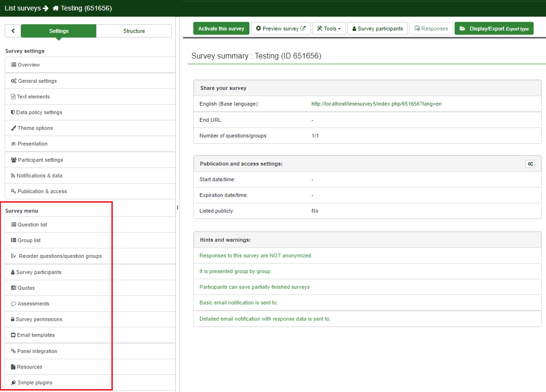
Task: Click the home icon beside Testing title
Action: tap(55, 9)
